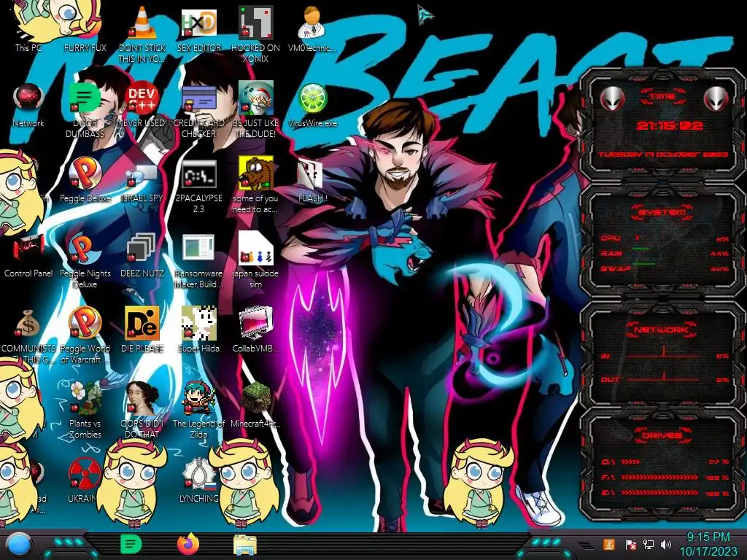Select the green chat bubble desktop shortcut
747x560 pixels.
click(x=85, y=98)
